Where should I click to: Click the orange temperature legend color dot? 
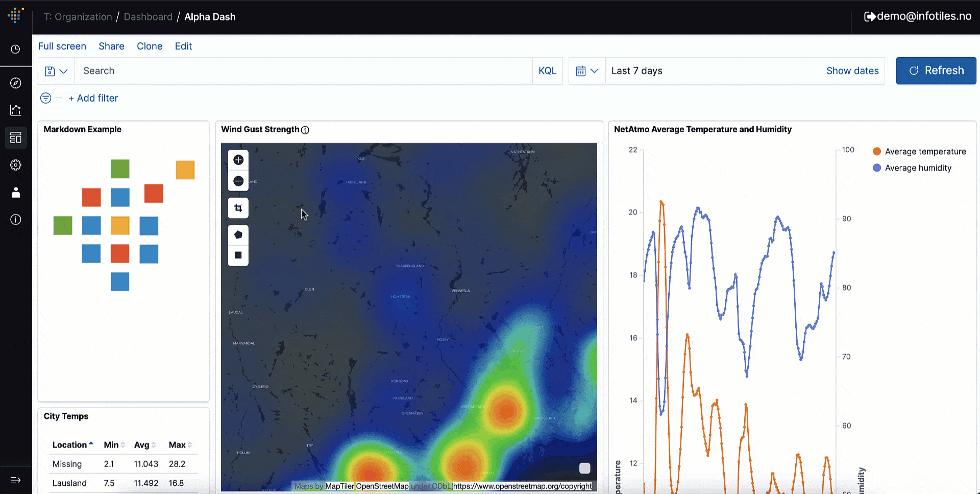pos(877,151)
